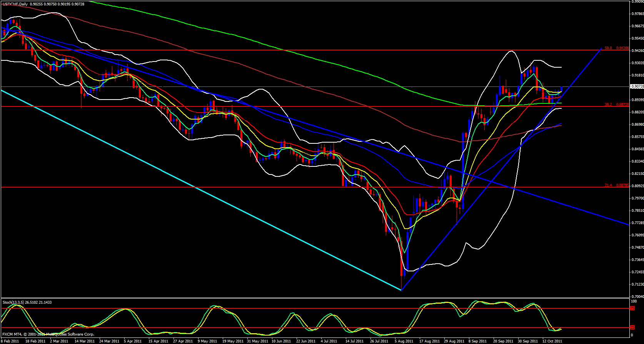The image size is (644, 344).
Task: Click the most recent blue candlestick
Action: (562, 89)
